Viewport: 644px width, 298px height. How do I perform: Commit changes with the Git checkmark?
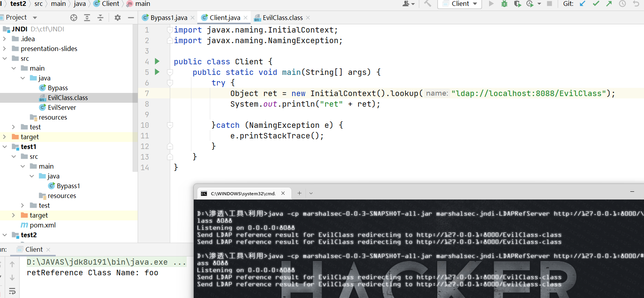pyautogui.click(x=596, y=4)
